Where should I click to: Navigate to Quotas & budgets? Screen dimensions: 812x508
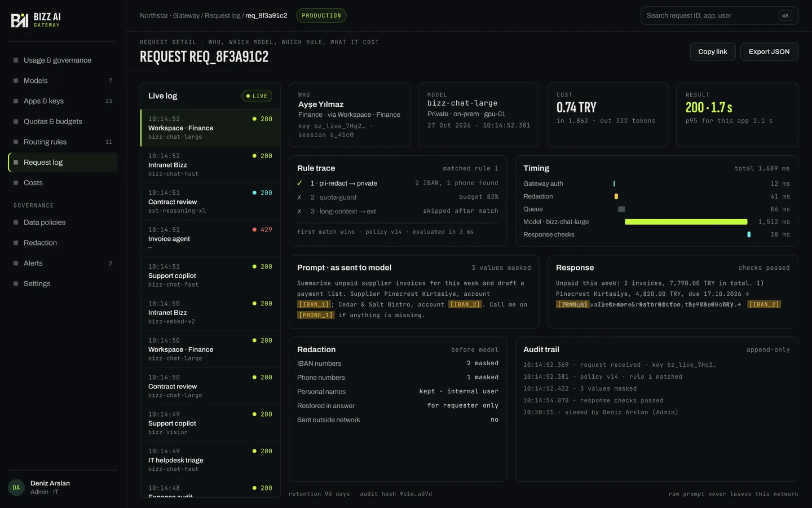point(63,121)
